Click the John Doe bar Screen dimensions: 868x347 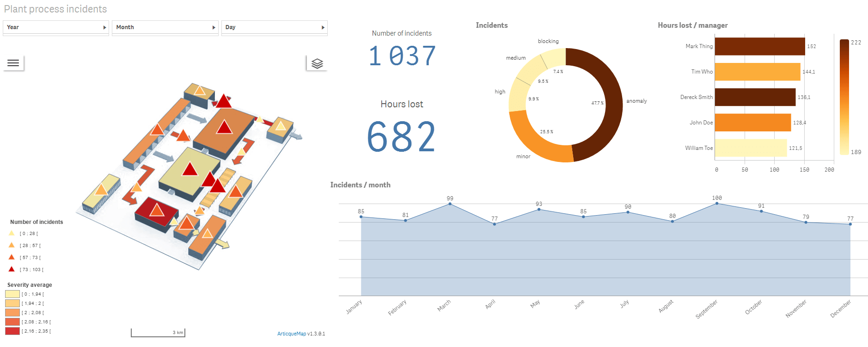753,123
